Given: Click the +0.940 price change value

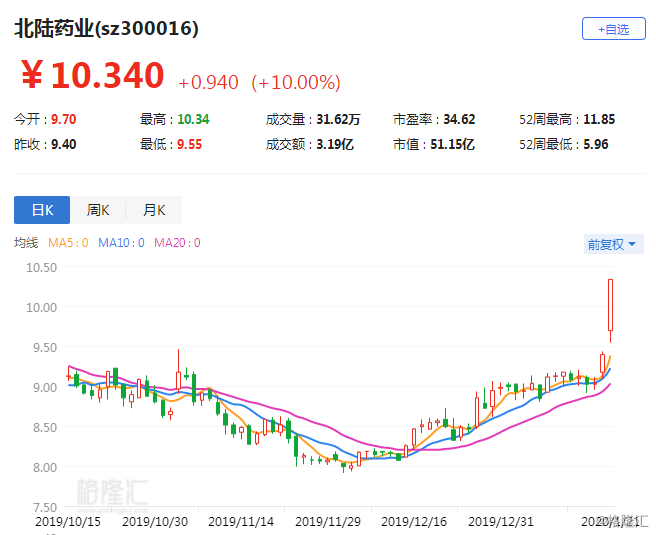Looking at the screenshot, I should [208, 82].
